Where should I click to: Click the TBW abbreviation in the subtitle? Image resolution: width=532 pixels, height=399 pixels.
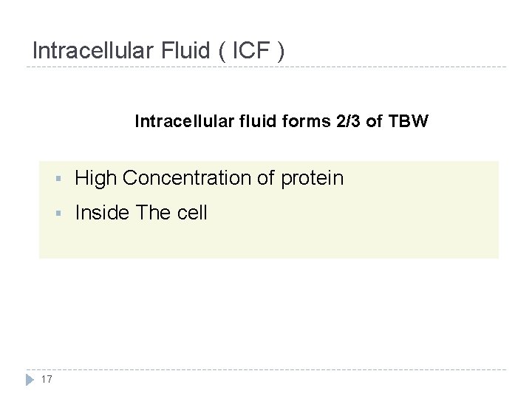click(x=407, y=121)
